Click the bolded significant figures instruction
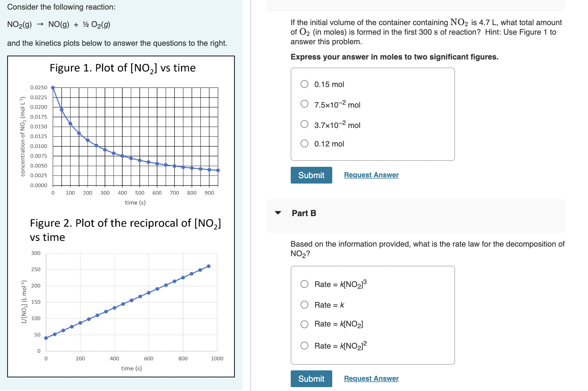Viewport: 588px width, 391px height. click(394, 57)
